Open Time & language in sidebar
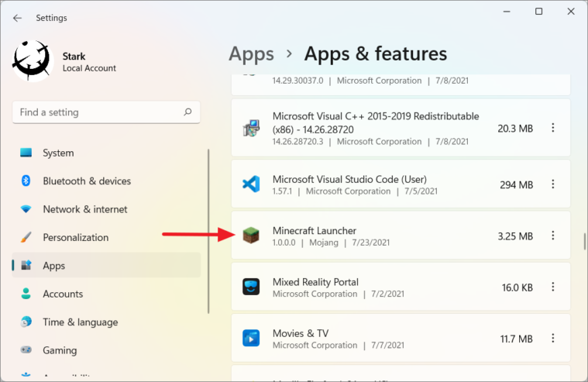Image resolution: width=588 pixels, height=382 pixels. pos(106,322)
